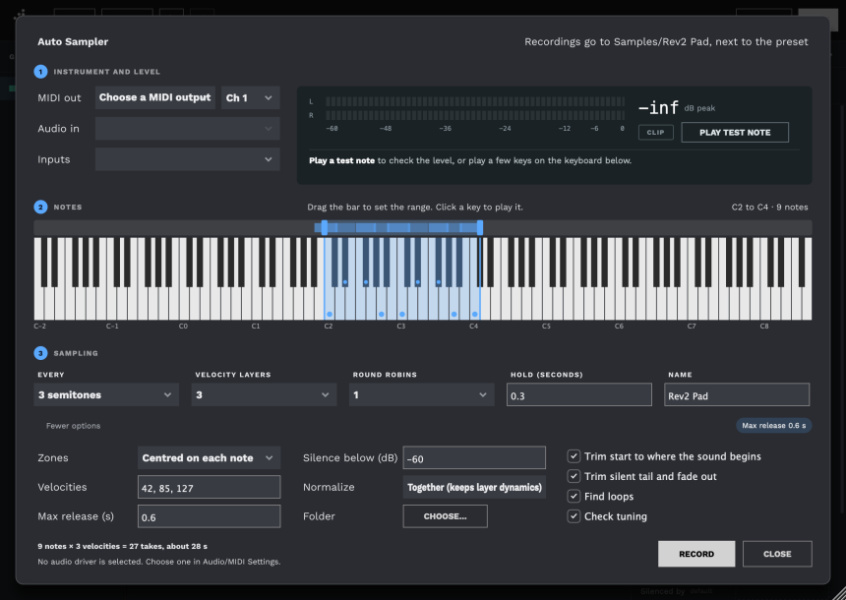Click the R channel level meter
Image resolution: width=846 pixels, height=600 pixels.
click(475, 115)
